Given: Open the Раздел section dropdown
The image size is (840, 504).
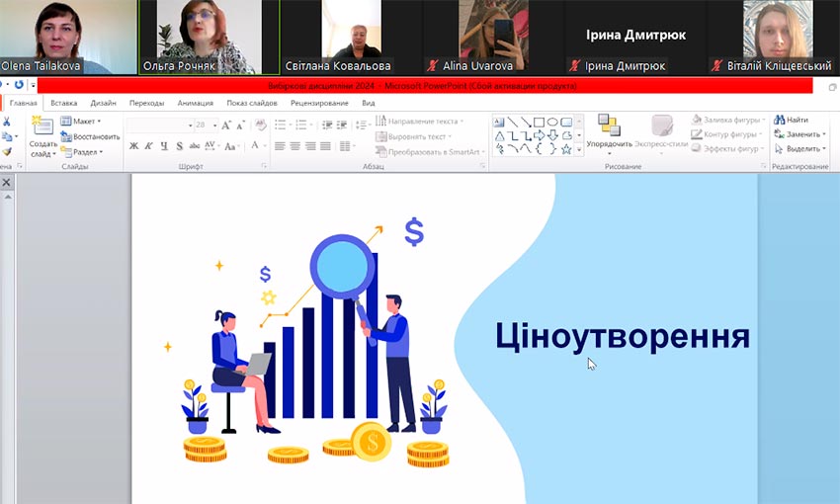Looking at the screenshot, I should click(x=82, y=152).
